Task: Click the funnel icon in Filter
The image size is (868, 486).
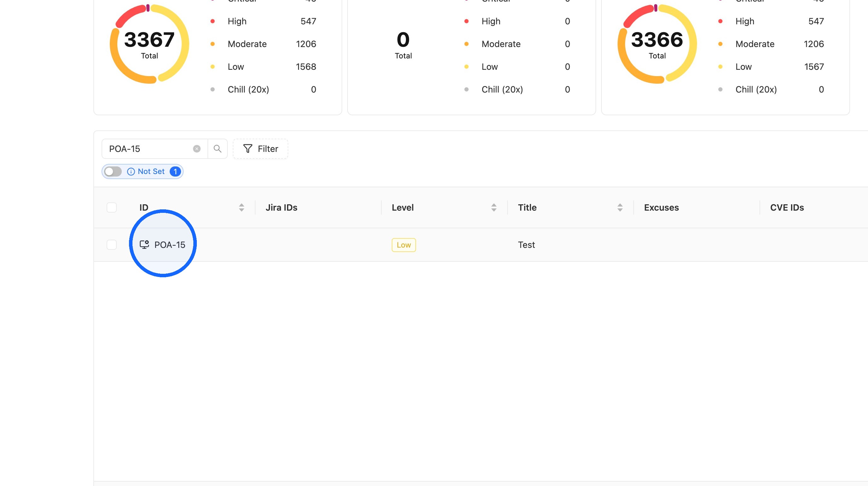Action: tap(248, 149)
